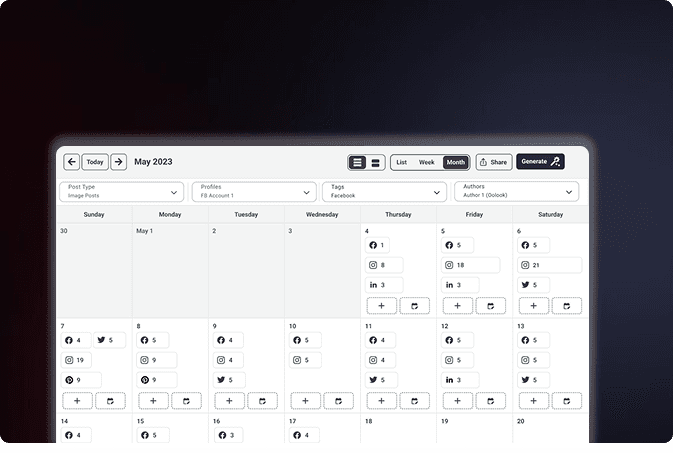Click the calendar icon button on May 4

point(414,306)
